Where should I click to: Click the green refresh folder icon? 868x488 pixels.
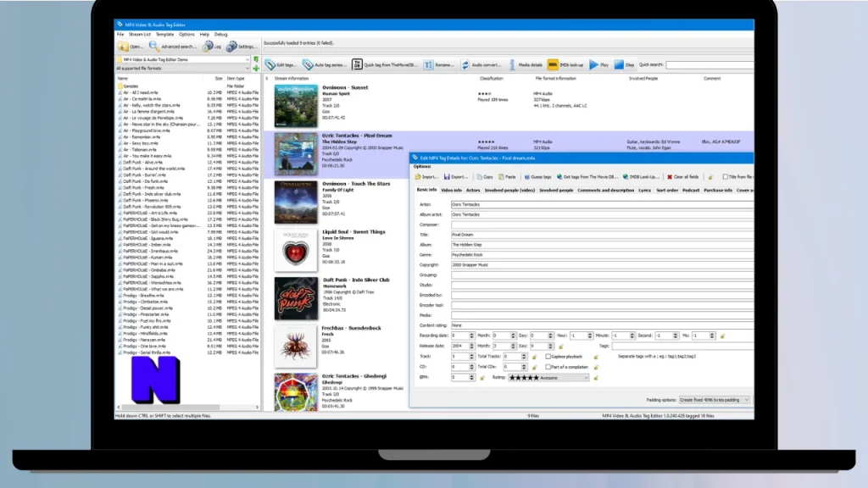[x=256, y=59]
